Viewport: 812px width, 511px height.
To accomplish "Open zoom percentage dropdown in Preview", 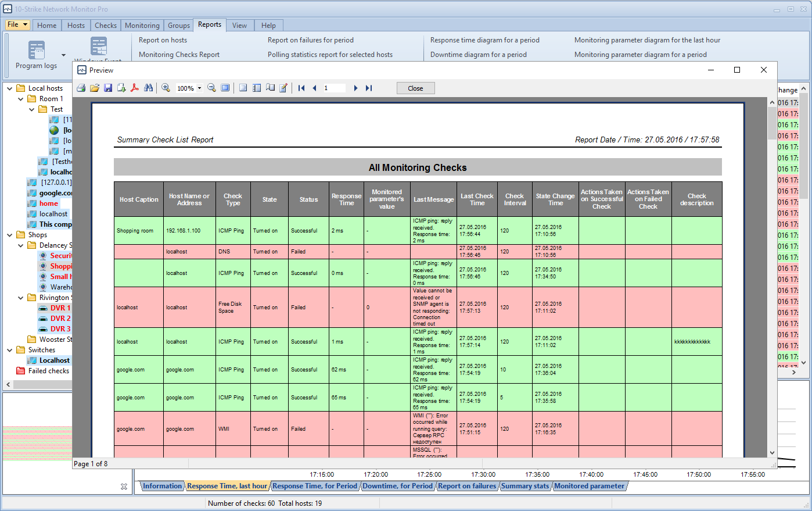I will point(200,88).
